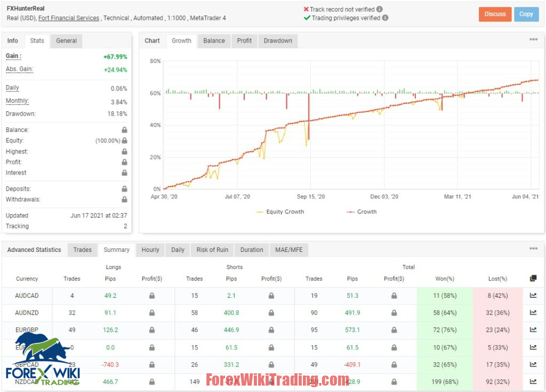Click the 18.18% drawdown value
Viewport: 546px width, 392px height.
coord(117,114)
